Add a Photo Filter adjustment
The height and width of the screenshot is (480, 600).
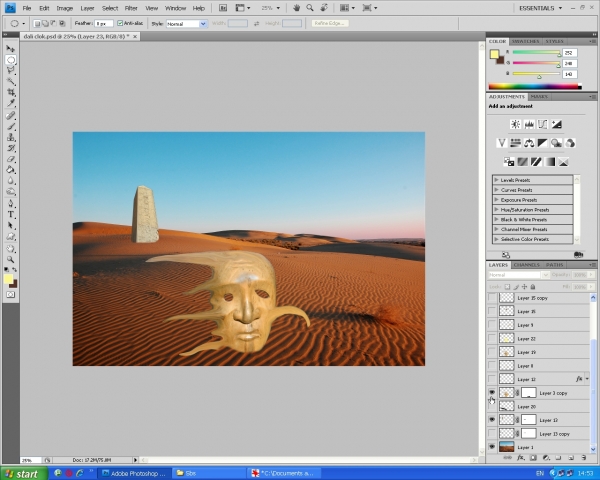pyautogui.click(x=556, y=143)
